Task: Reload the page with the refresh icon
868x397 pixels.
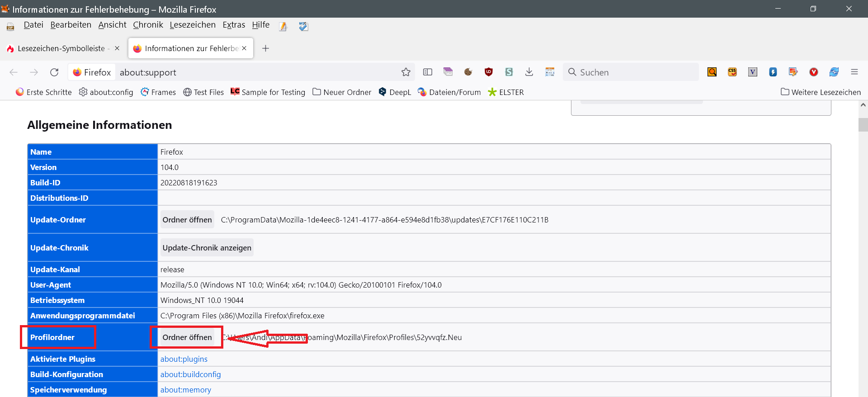Action: (54, 72)
